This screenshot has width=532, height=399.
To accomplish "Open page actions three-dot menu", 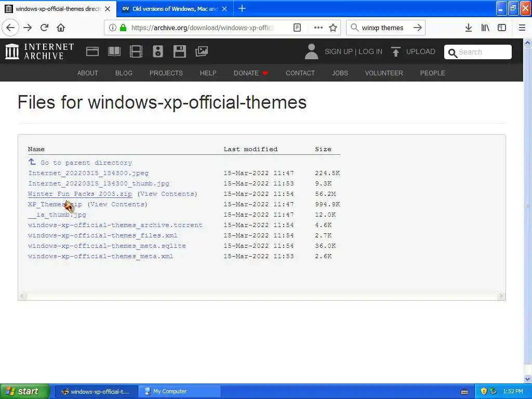I will [x=318, y=28].
